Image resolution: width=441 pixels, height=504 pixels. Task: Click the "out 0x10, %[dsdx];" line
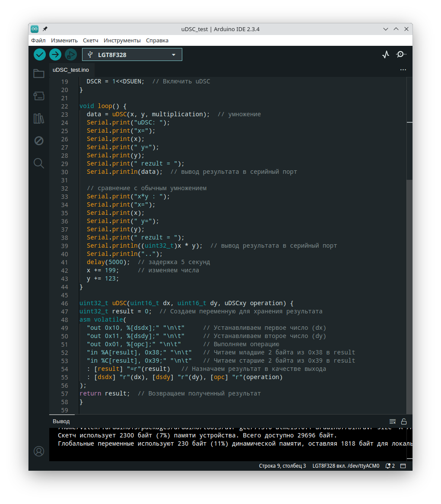click(136, 328)
